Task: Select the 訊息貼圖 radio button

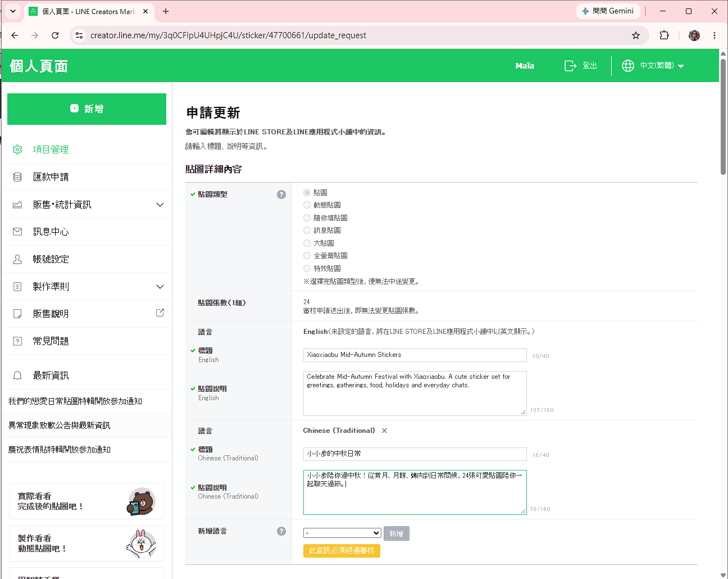Action: point(307,230)
